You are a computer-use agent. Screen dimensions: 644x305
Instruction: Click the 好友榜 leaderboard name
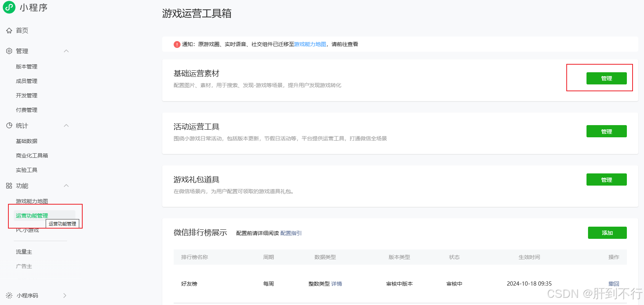[x=189, y=284]
